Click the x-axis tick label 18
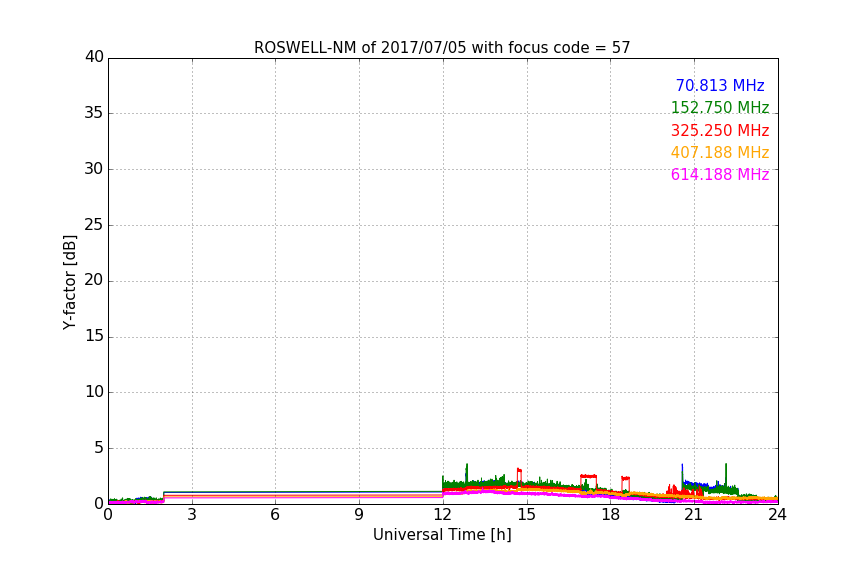The height and width of the screenshot is (576, 864). click(610, 515)
